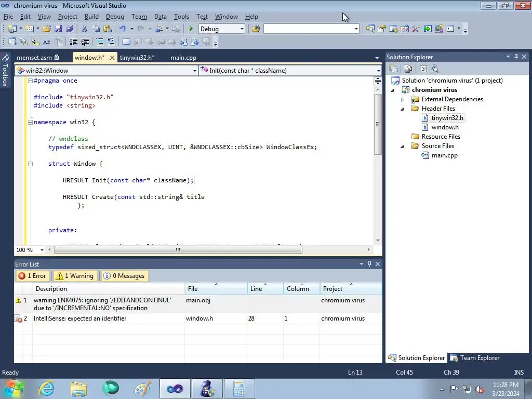Switch to the main.cpp tab
The image size is (532, 399).
183,58
